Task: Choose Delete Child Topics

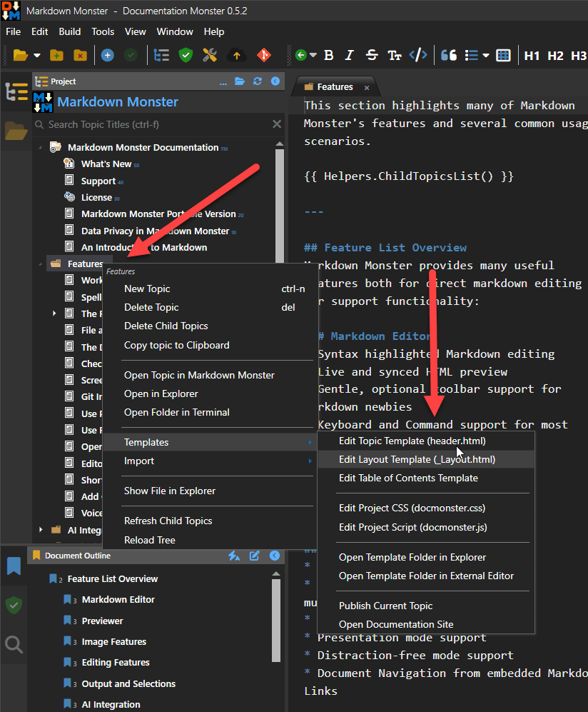Action: pyautogui.click(x=211, y=326)
